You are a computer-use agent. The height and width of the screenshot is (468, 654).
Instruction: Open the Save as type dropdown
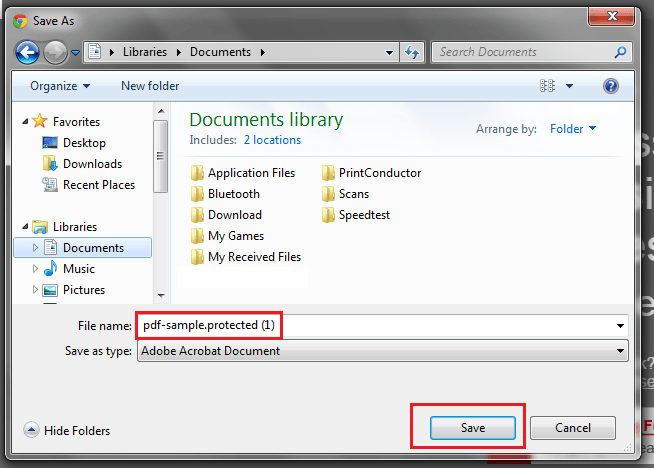pyautogui.click(x=621, y=351)
